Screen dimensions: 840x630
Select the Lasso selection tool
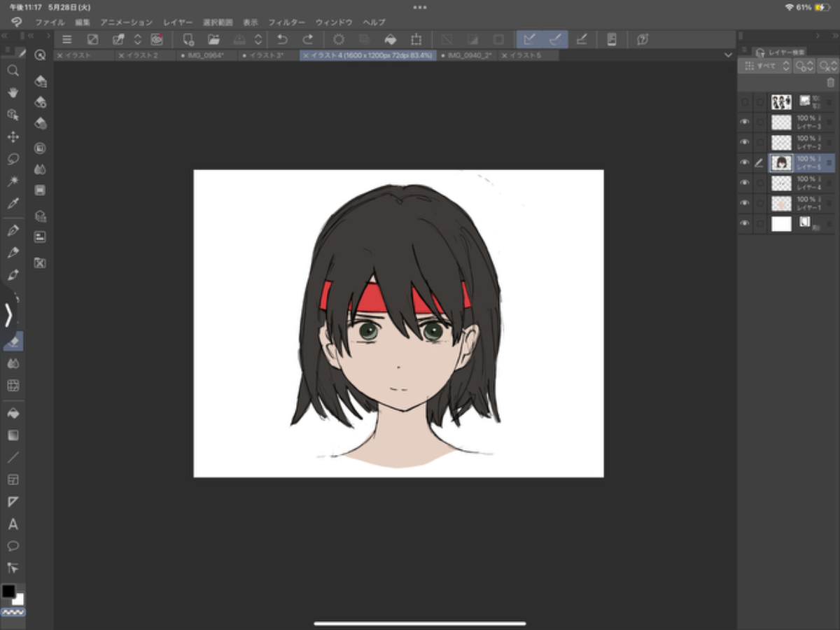click(13, 159)
